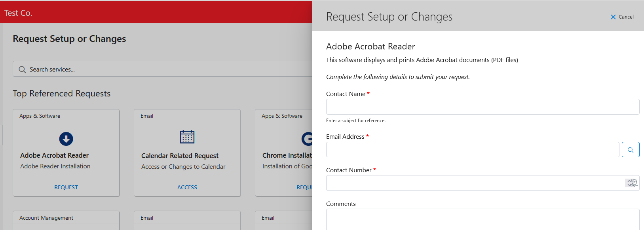The height and width of the screenshot is (230, 644).
Task: Click 'Access or Changes to Calendar' description
Action: [183, 167]
